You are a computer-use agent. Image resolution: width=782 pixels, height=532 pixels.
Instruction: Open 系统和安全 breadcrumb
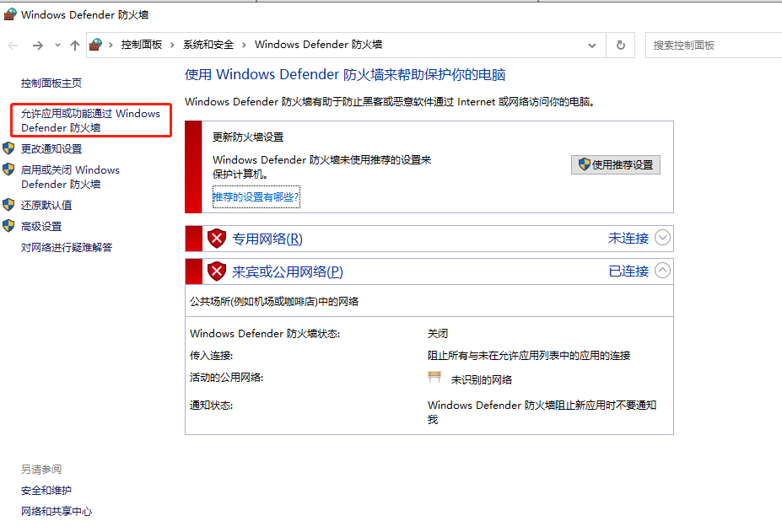pos(208,45)
